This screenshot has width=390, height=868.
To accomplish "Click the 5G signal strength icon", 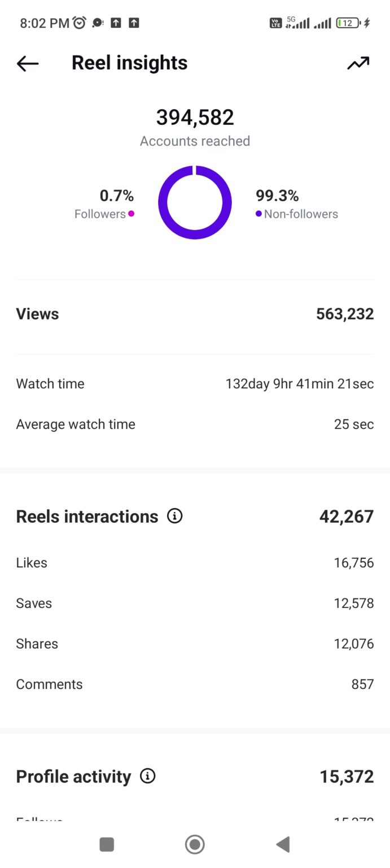I will pos(297,23).
